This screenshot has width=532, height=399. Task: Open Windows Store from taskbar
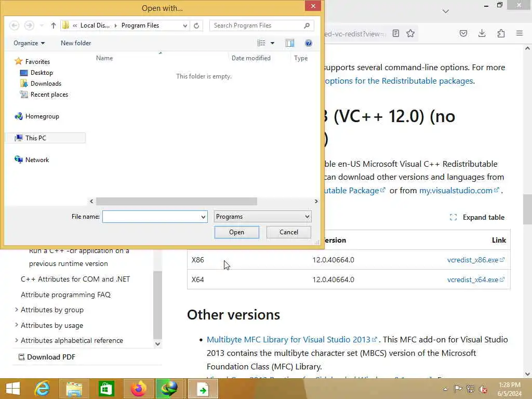tap(106, 389)
